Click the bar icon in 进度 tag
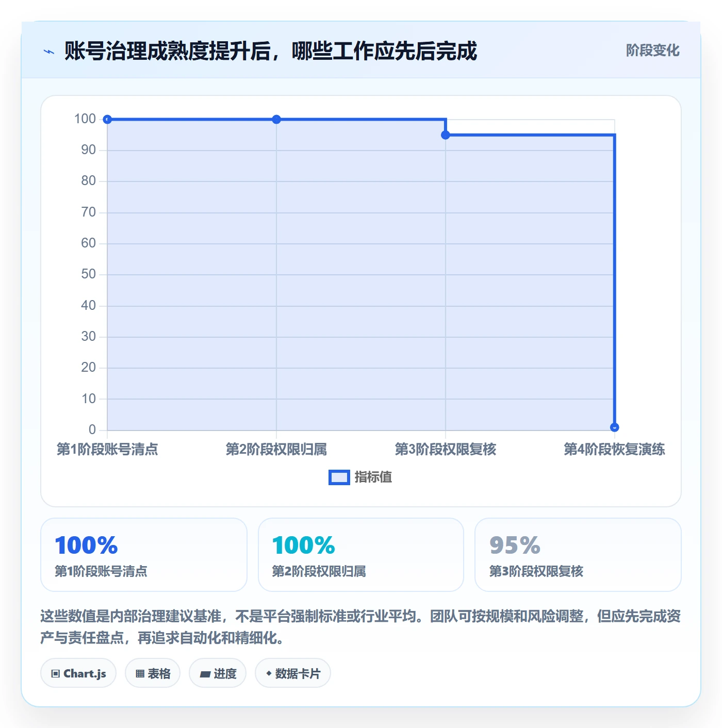The image size is (722, 728). (x=205, y=674)
